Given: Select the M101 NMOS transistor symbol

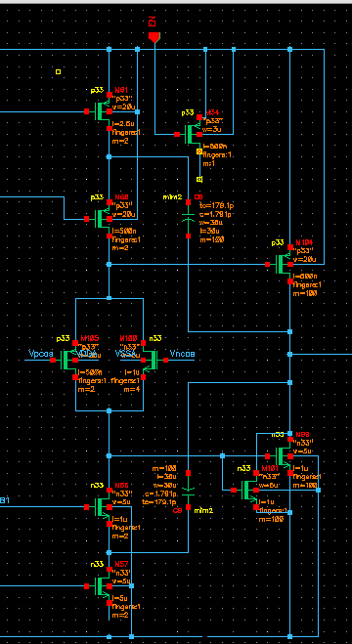Looking at the screenshot, I should pos(248,490).
